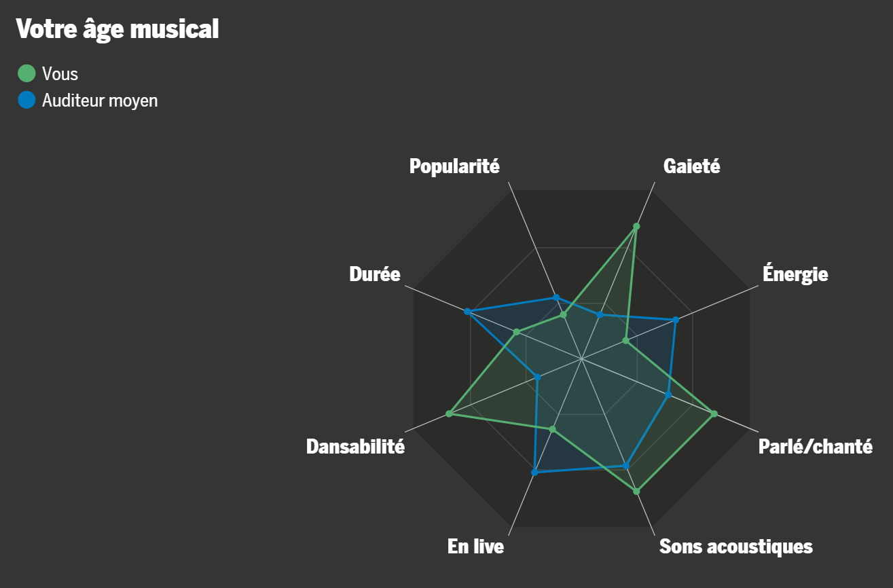Screen dimensions: 893x588
Task: Click the green Parlé/chanté data point
Action: (x=714, y=414)
